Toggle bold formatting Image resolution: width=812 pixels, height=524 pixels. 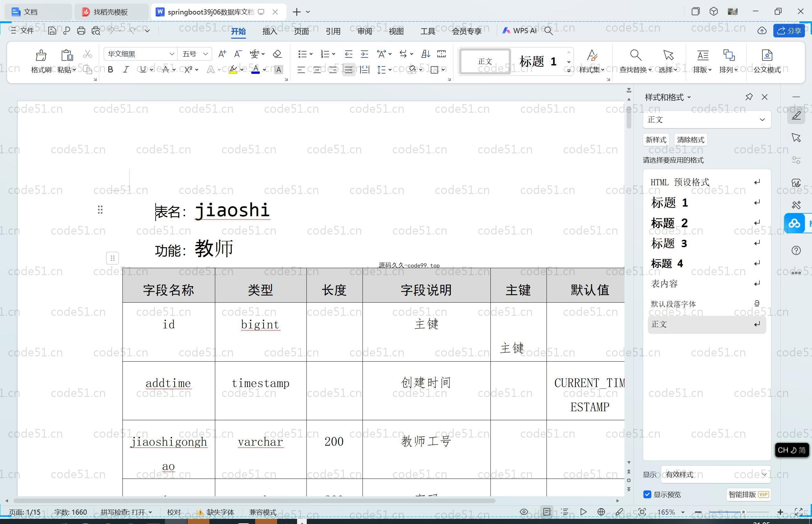coord(110,70)
